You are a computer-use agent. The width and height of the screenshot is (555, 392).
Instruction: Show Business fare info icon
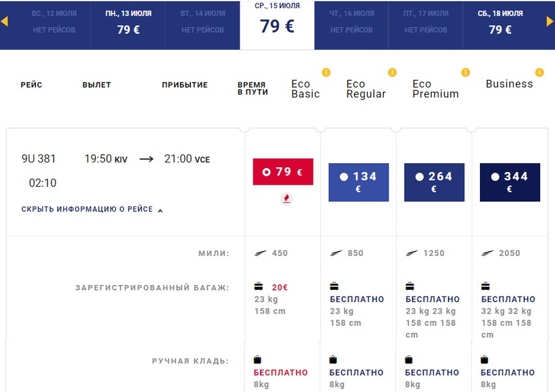pos(539,72)
